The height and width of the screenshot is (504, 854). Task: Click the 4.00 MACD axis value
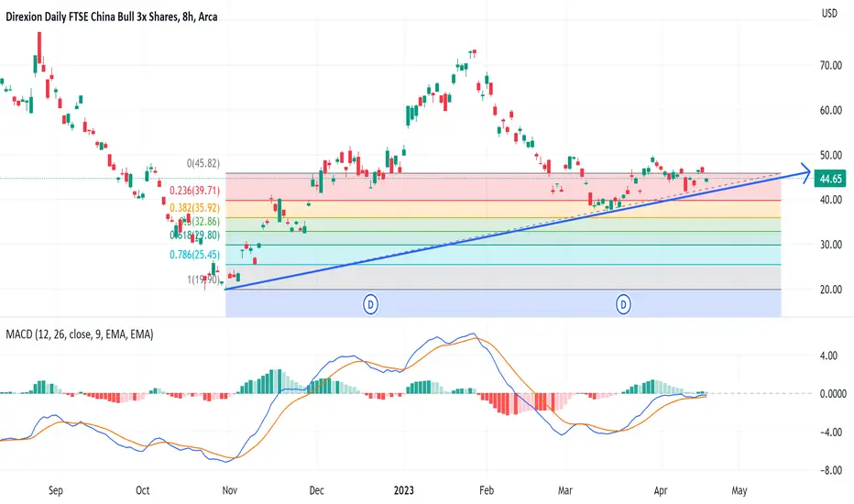[828, 356]
